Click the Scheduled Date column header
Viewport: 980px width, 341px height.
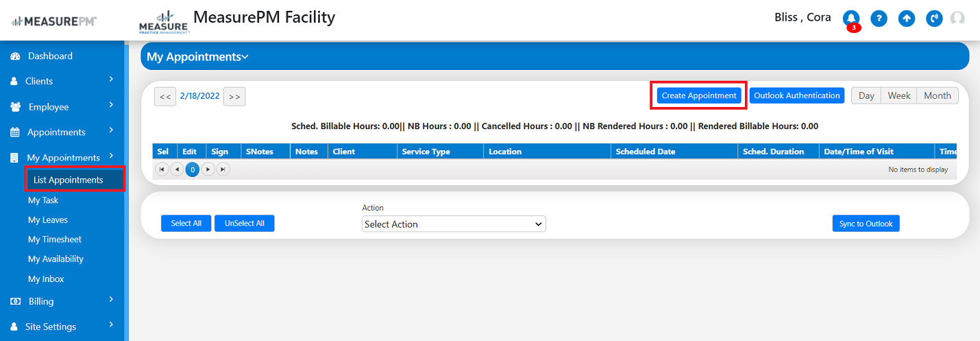point(674,152)
